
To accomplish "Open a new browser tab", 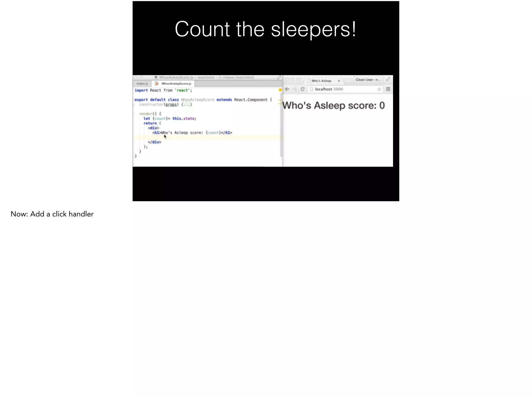I will tap(348, 81).
